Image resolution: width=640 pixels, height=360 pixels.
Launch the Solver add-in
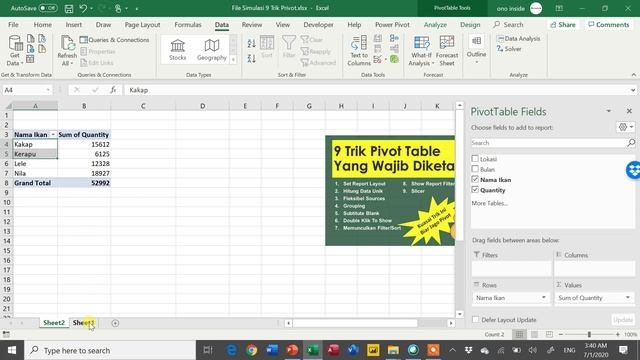point(509,49)
